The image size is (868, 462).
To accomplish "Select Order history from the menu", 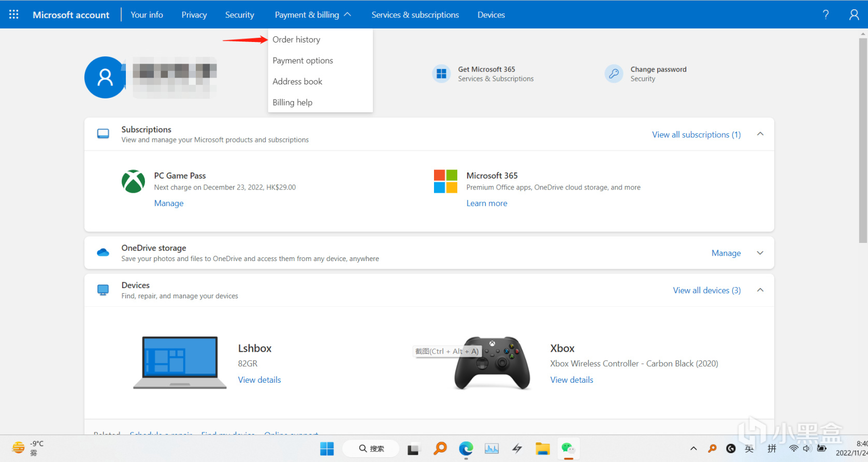I will (x=320, y=39).
